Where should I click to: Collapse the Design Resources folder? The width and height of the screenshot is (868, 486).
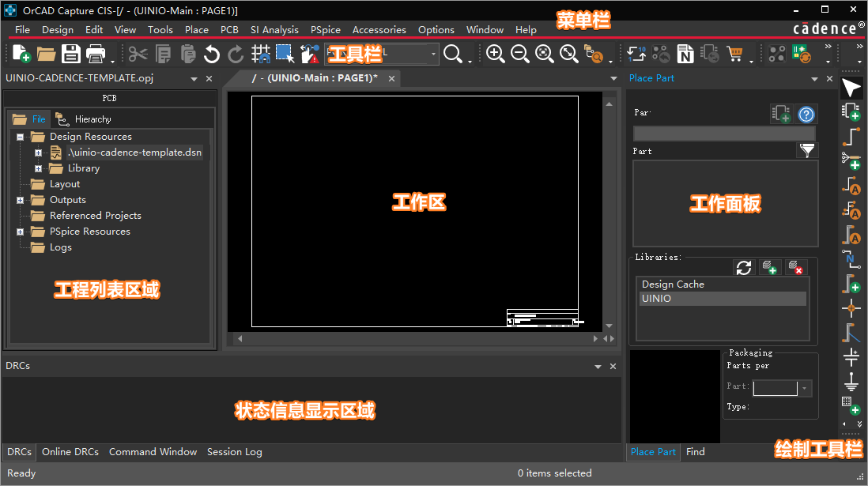pos(21,137)
